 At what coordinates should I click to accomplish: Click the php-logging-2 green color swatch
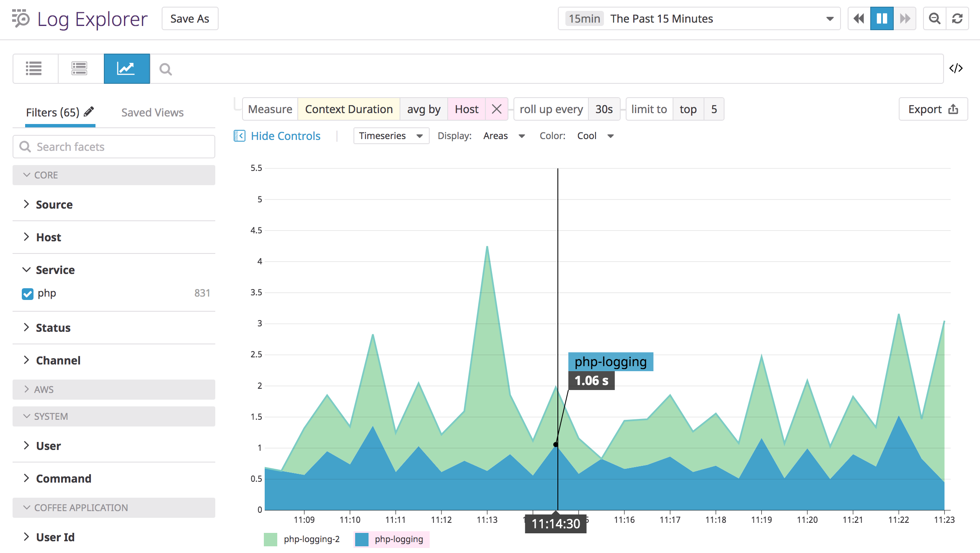coord(271,539)
